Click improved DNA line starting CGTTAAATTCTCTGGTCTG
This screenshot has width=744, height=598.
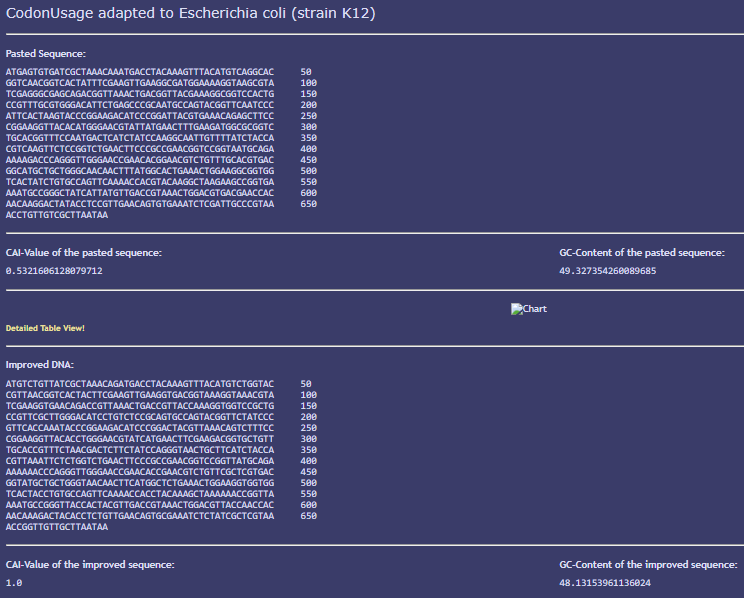[140, 460]
